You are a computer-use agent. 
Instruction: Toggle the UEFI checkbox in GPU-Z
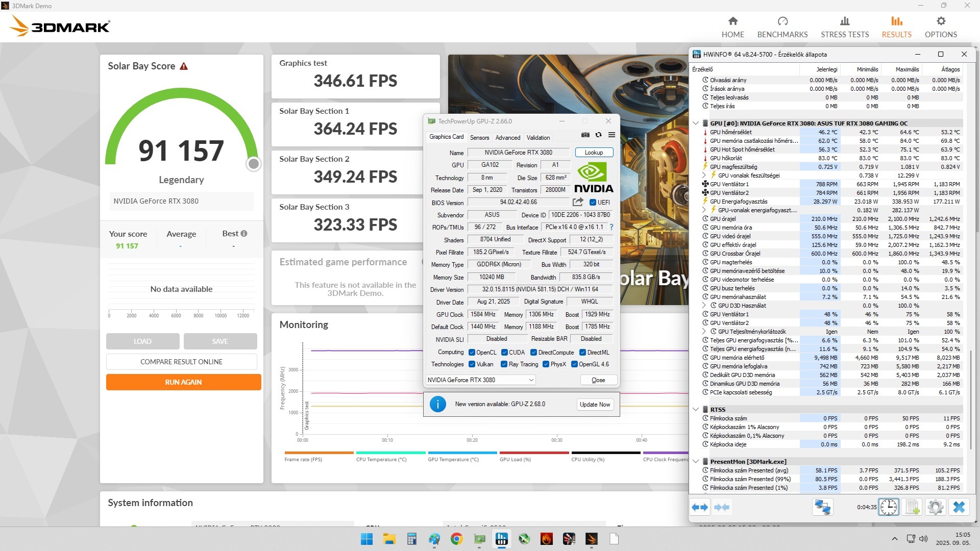pyautogui.click(x=593, y=203)
